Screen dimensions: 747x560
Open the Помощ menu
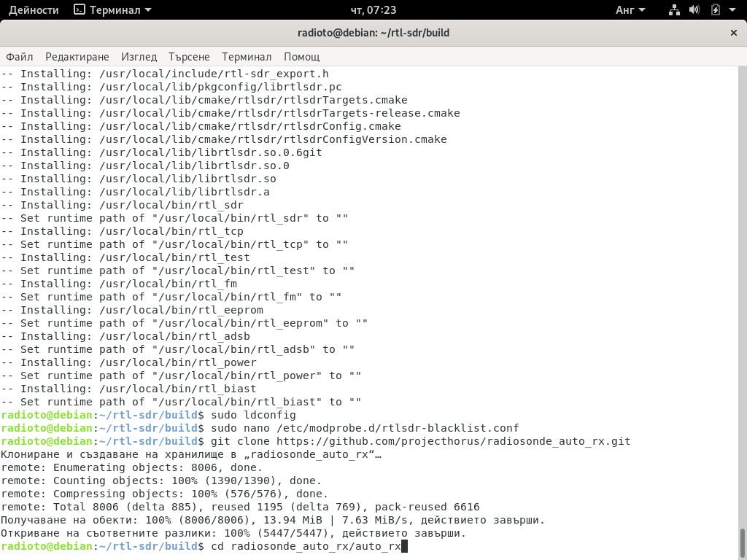tap(301, 57)
